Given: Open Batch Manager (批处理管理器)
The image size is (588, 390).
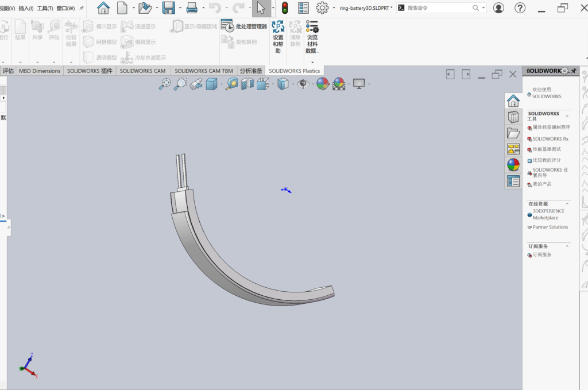Looking at the screenshot, I should pos(245,26).
